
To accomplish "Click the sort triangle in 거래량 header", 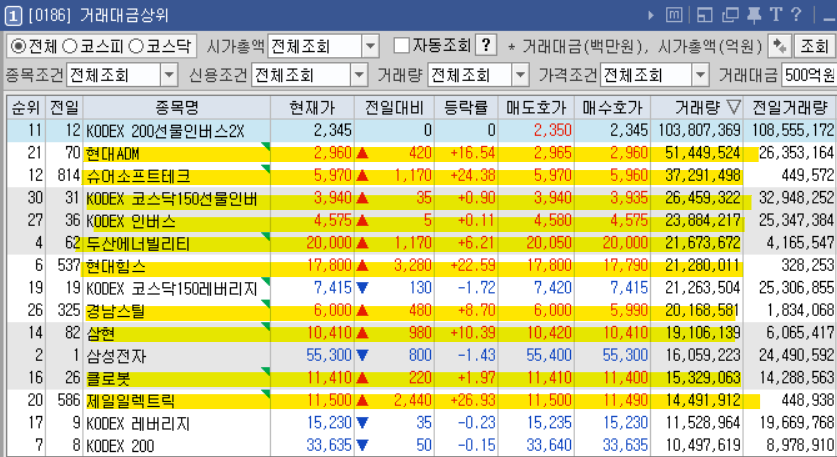I will pos(734,107).
